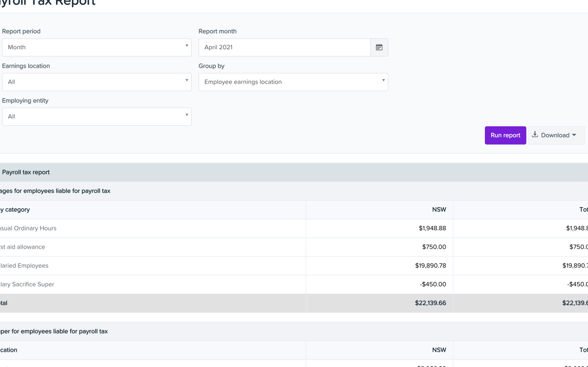588x367 pixels.
Task: Click the Report month label
Action: click(x=218, y=31)
